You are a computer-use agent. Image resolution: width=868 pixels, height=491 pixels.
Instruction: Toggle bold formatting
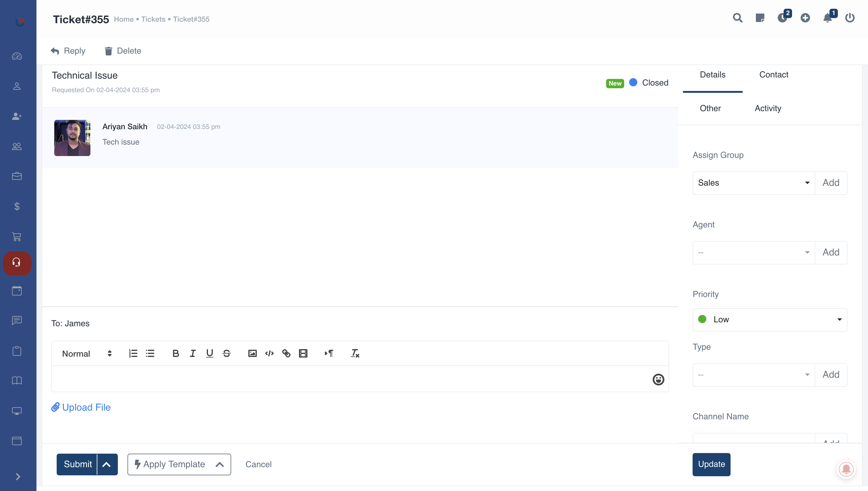click(175, 353)
